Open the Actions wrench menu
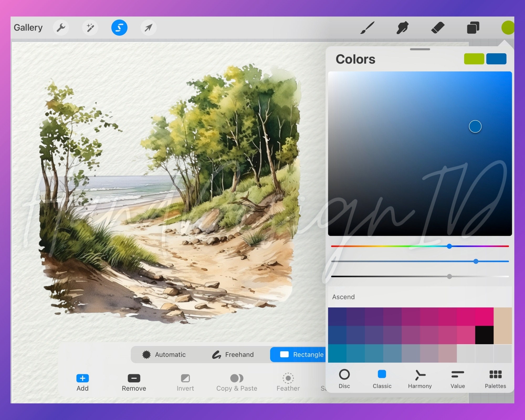Screen dimensions: 525x420 coord(61,27)
